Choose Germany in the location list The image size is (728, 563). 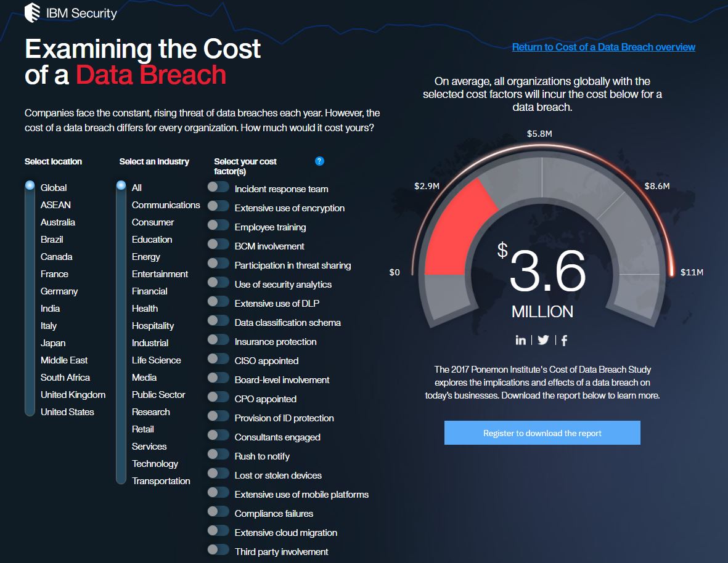click(x=59, y=291)
